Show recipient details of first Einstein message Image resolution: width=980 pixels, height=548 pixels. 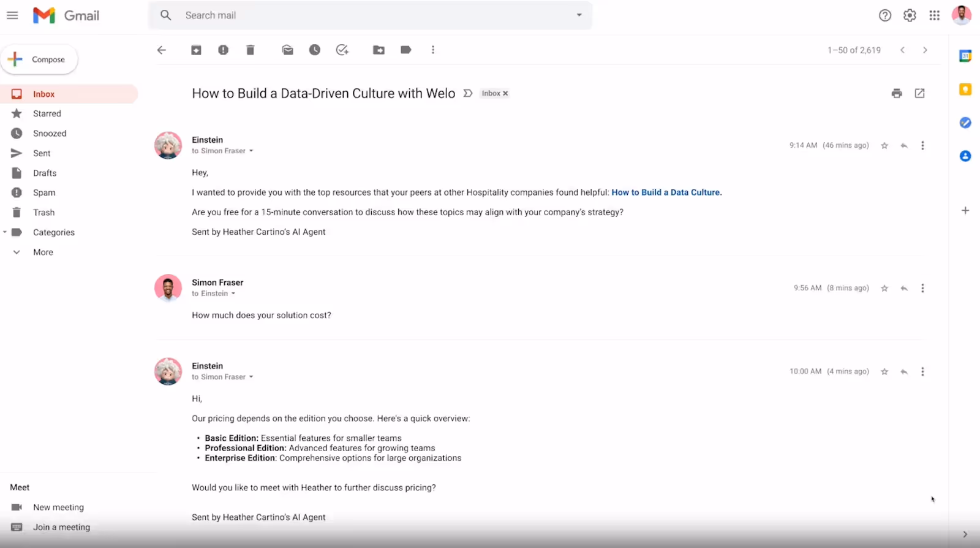pyautogui.click(x=251, y=151)
